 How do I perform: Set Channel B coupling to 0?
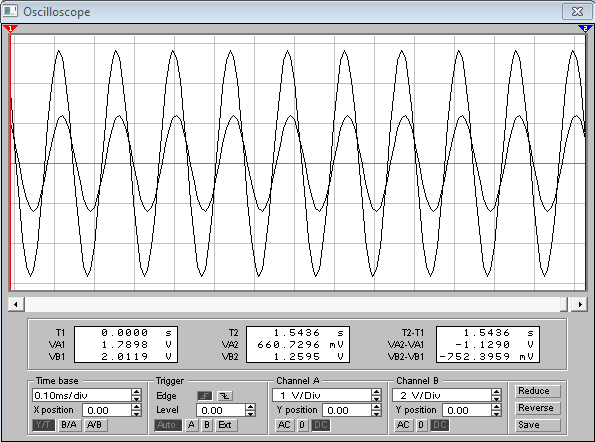[x=421, y=425]
